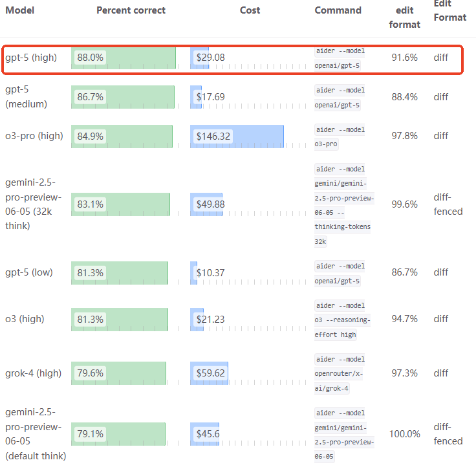Click the $59.62 cost bar

point(209,373)
